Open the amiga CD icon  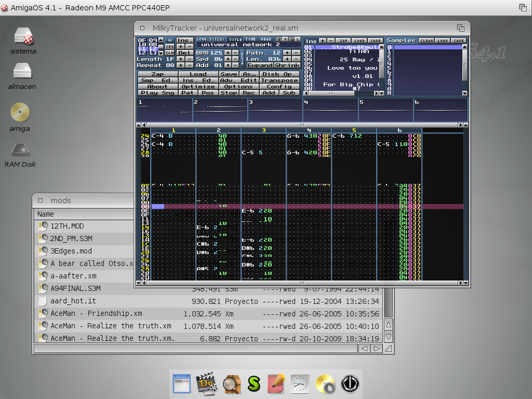coord(20,112)
